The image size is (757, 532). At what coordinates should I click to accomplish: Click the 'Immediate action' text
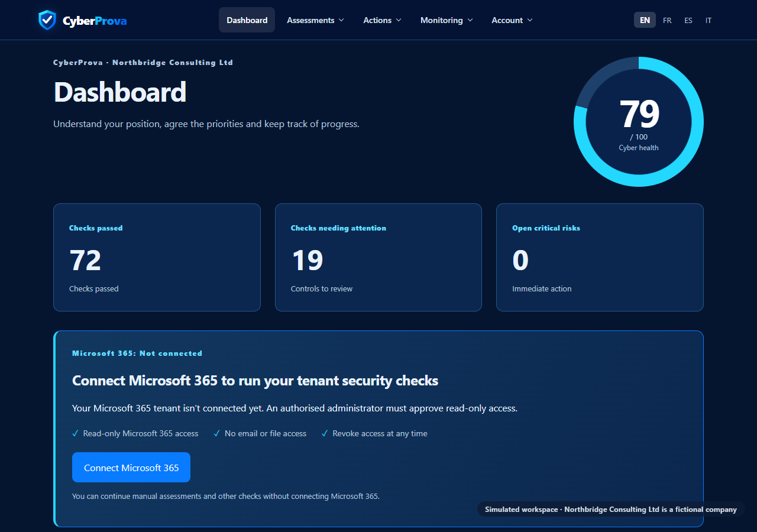[x=542, y=289]
